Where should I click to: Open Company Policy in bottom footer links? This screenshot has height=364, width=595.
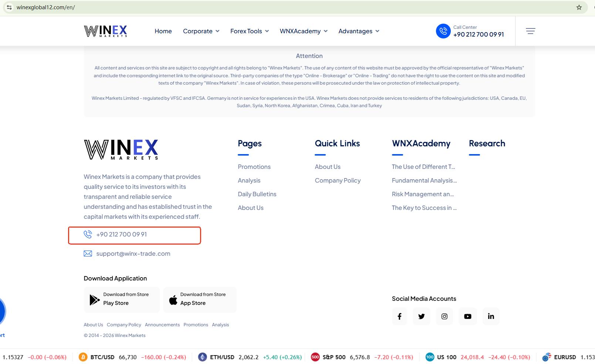[124, 325]
